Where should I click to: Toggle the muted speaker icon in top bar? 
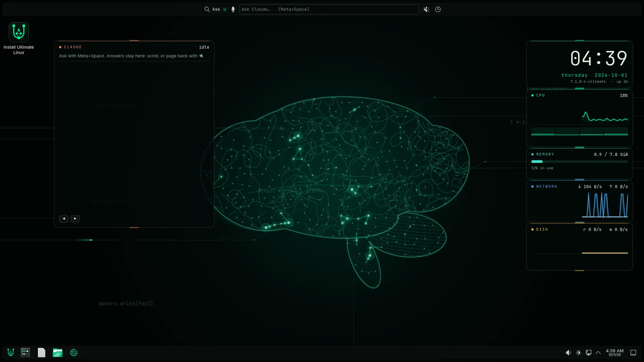pos(427,9)
